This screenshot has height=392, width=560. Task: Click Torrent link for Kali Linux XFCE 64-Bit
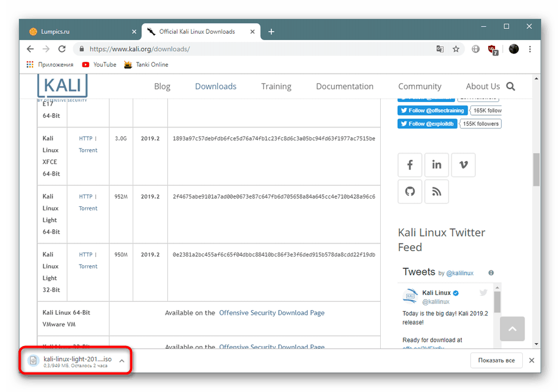click(x=88, y=150)
